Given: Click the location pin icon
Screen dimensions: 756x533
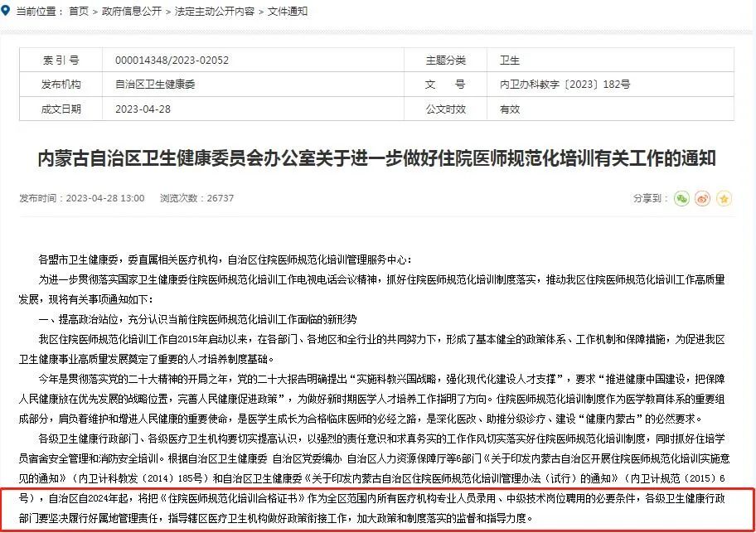Looking at the screenshot, I should 5,10.
